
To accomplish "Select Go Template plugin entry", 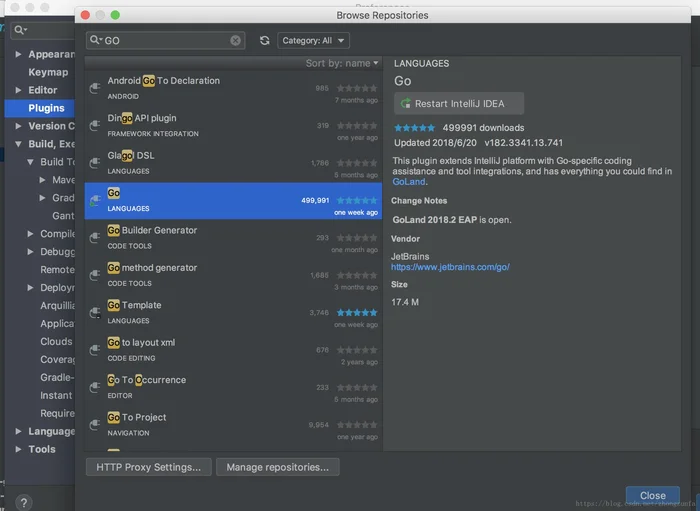I will (x=233, y=313).
